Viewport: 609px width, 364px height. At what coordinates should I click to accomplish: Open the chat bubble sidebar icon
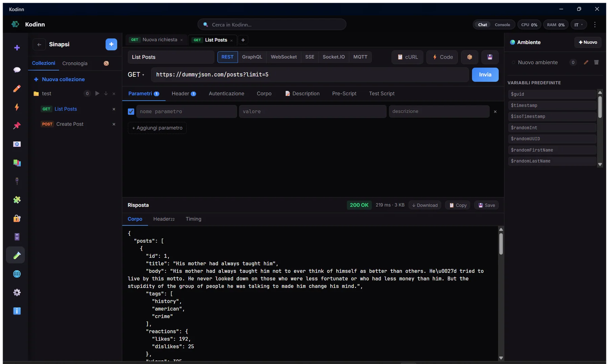[17, 70]
